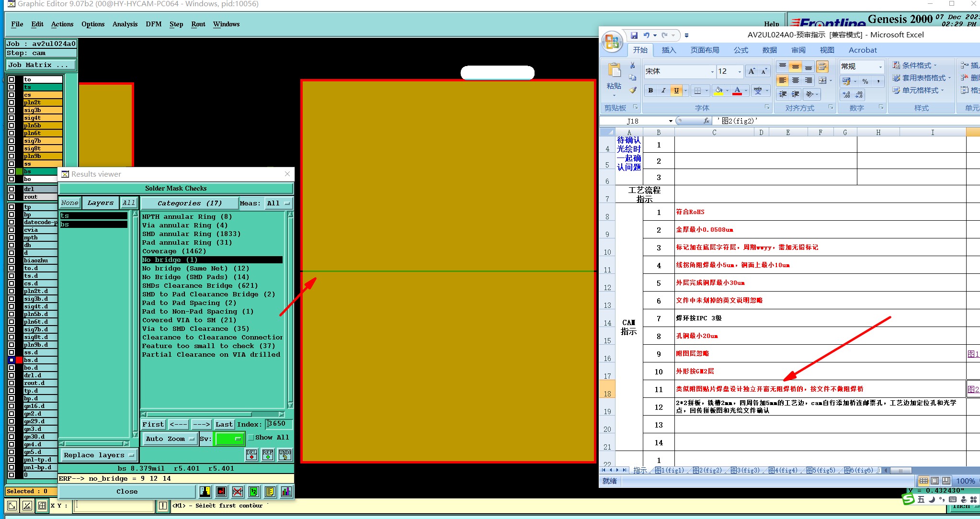Click the Job Matrix button
Image resolution: width=980 pixels, height=519 pixels.
click(41, 65)
